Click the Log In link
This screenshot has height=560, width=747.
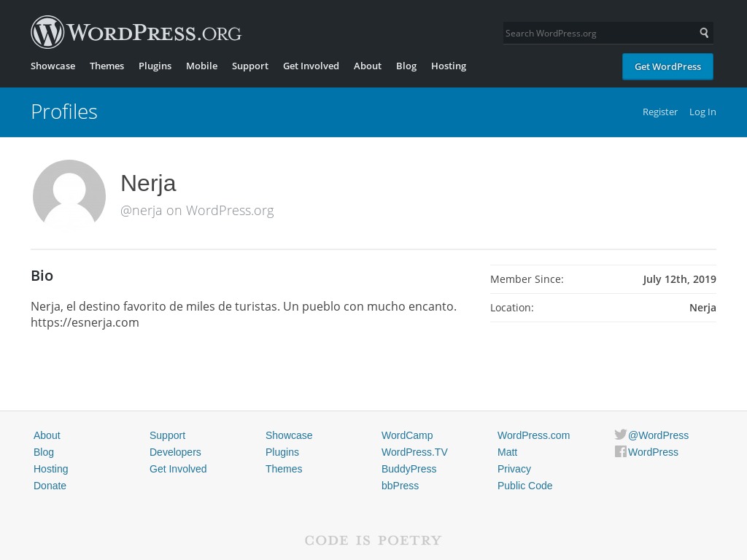pyautogui.click(x=703, y=112)
